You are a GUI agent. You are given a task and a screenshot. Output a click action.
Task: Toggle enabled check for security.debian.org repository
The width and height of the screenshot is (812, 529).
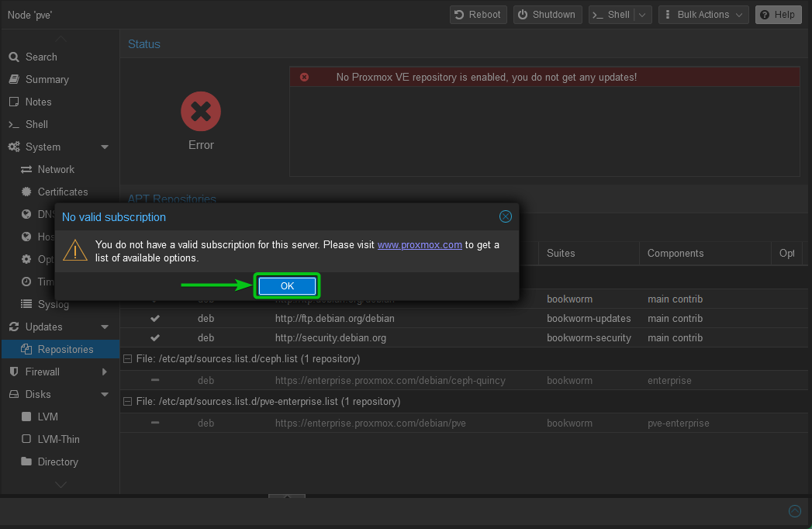coord(155,338)
